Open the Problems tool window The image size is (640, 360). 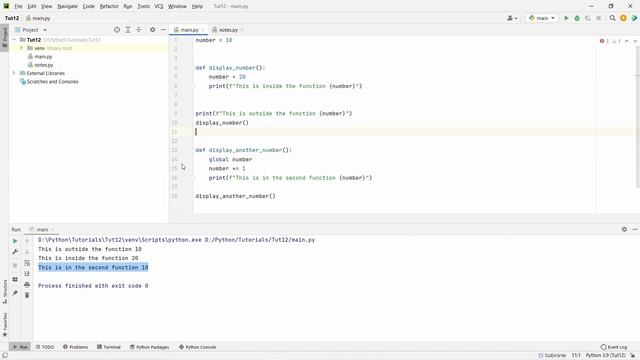tap(76, 347)
